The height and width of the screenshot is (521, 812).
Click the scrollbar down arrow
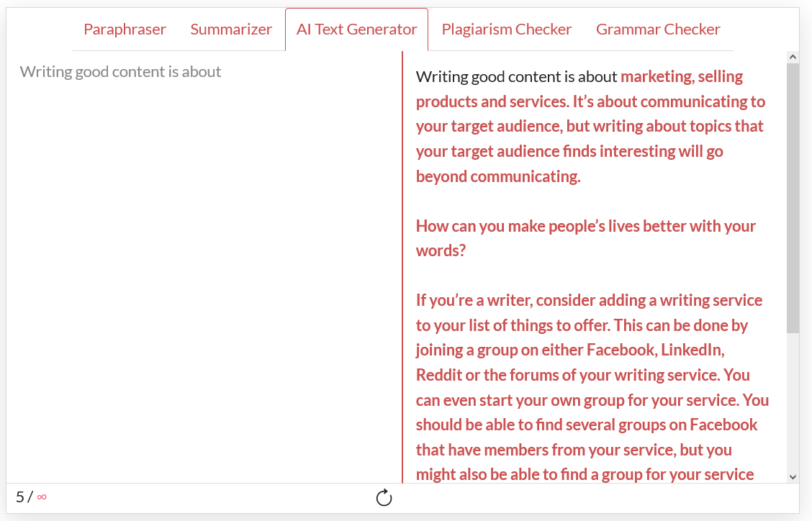(793, 477)
